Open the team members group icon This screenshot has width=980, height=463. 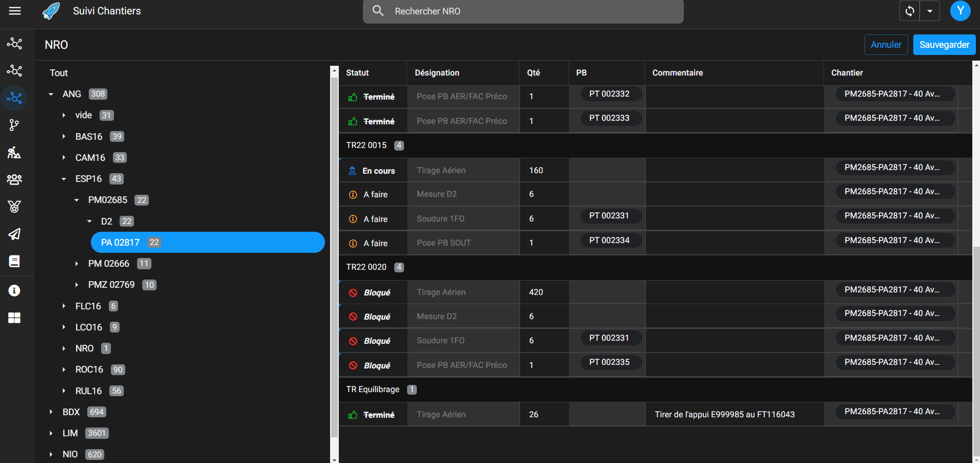click(14, 179)
